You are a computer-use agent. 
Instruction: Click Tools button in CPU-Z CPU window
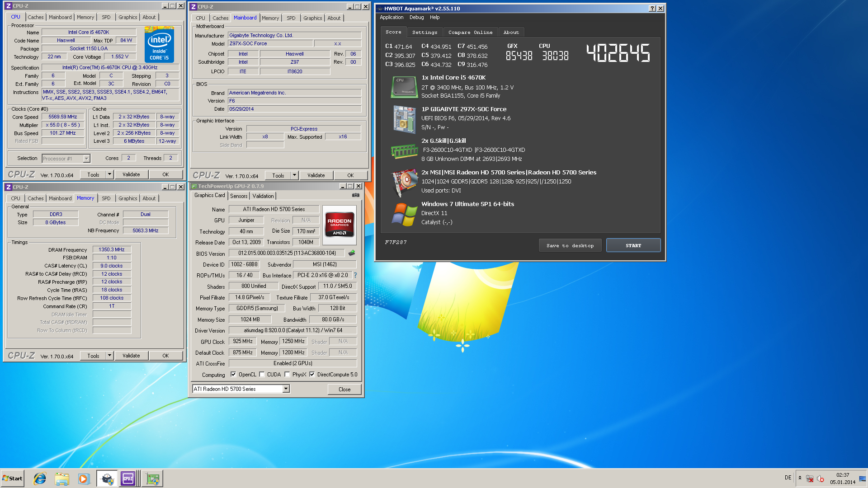click(93, 174)
